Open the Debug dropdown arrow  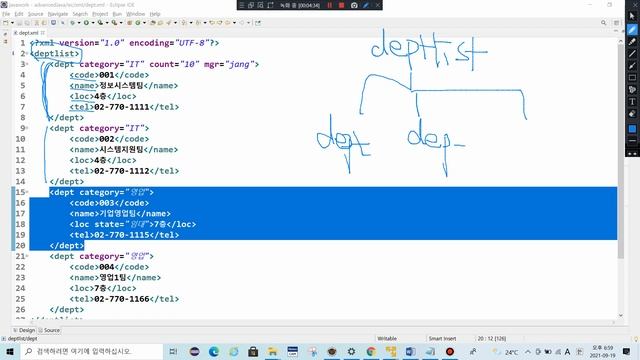79,23
